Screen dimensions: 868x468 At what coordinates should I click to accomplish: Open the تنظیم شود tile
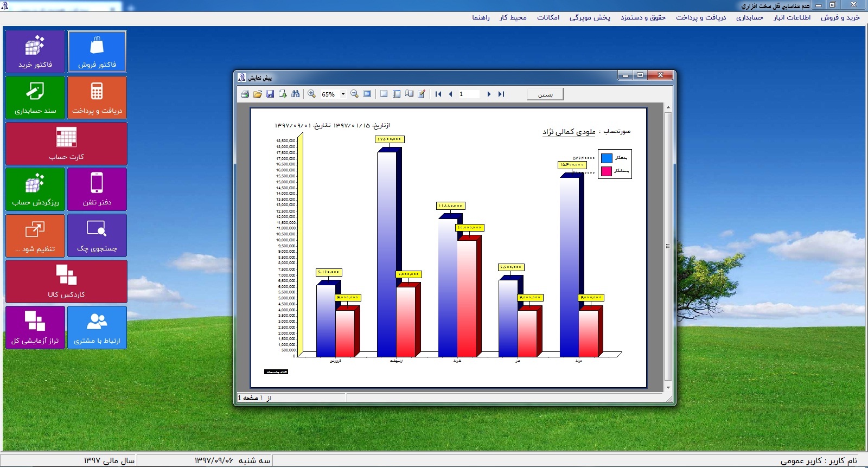(x=35, y=235)
